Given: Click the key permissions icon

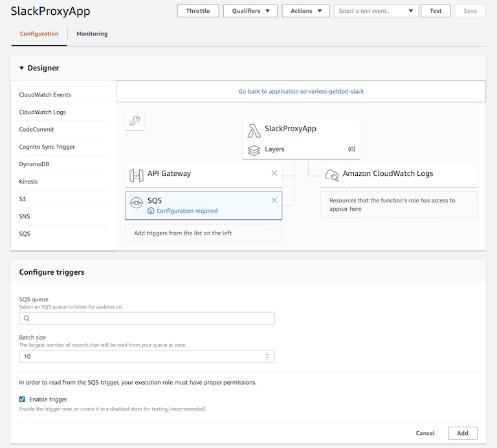Looking at the screenshot, I should click(x=135, y=120).
